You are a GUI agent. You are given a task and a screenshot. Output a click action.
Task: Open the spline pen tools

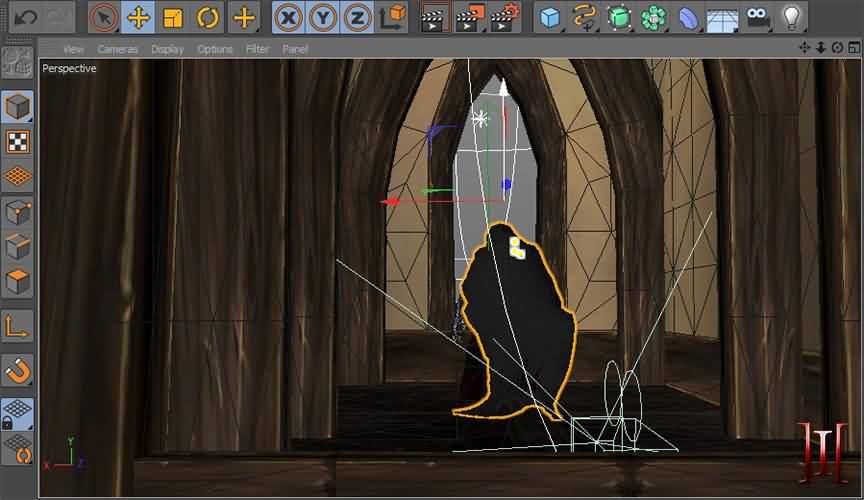coord(584,18)
